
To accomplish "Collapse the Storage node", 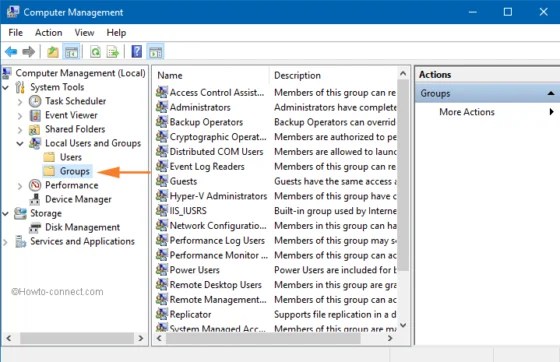I will click(x=6, y=213).
